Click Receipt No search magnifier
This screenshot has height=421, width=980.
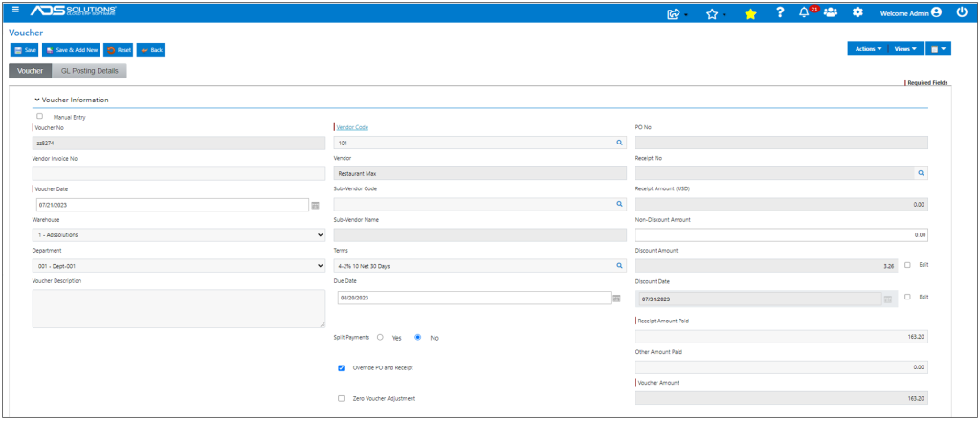point(921,173)
